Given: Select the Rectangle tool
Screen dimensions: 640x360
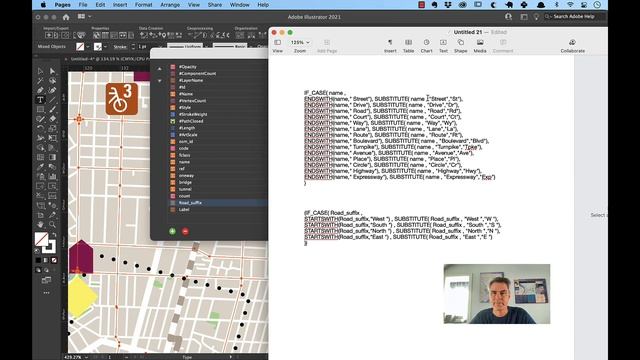Looking at the screenshot, I should pos(40,109).
